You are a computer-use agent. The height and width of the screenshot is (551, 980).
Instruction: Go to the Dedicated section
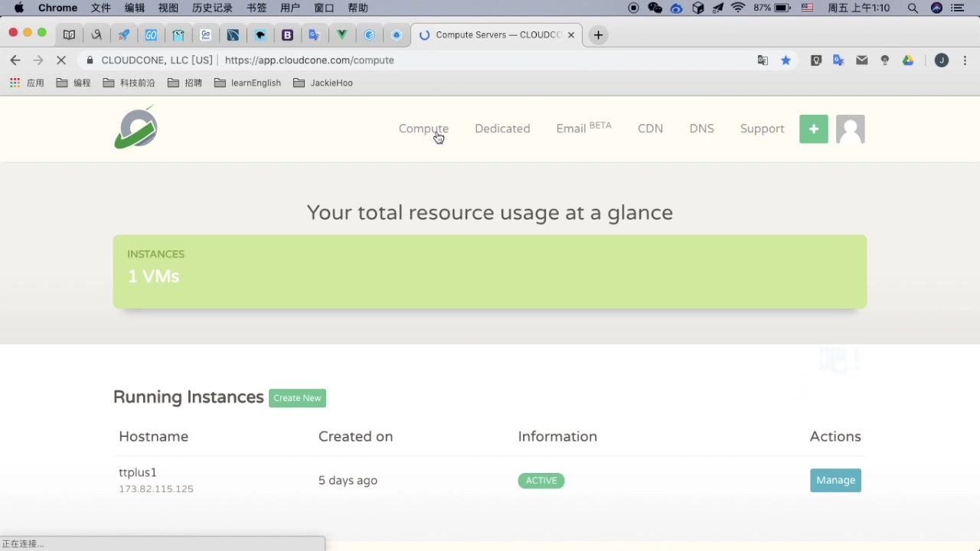[x=502, y=129]
